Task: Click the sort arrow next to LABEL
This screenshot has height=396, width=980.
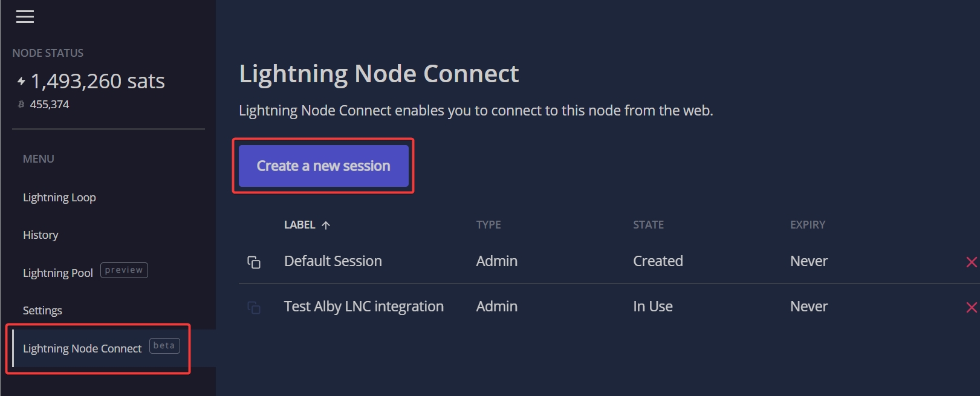Action: click(x=326, y=226)
